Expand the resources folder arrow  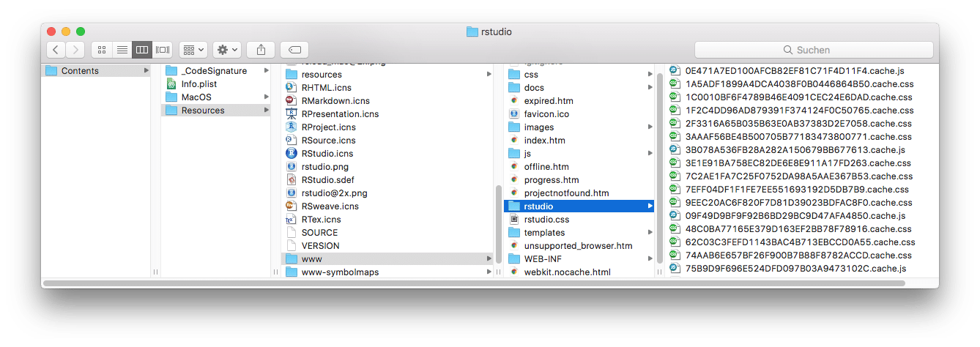coord(489,75)
